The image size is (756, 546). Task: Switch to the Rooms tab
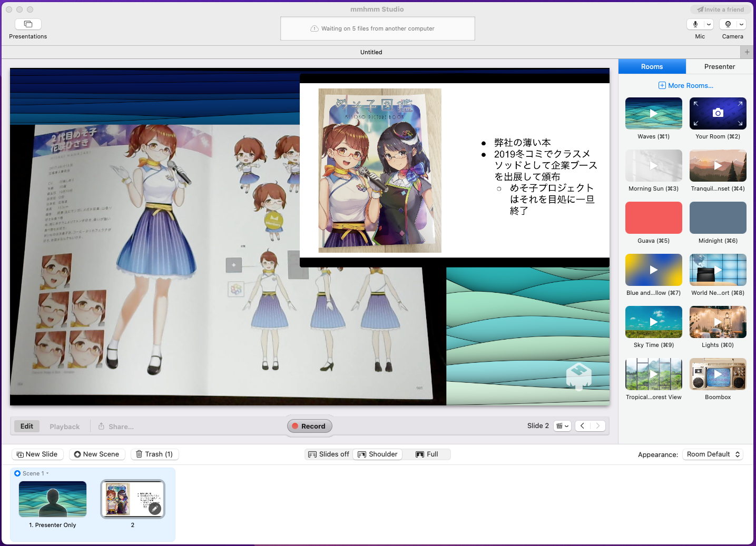coord(652,66)
